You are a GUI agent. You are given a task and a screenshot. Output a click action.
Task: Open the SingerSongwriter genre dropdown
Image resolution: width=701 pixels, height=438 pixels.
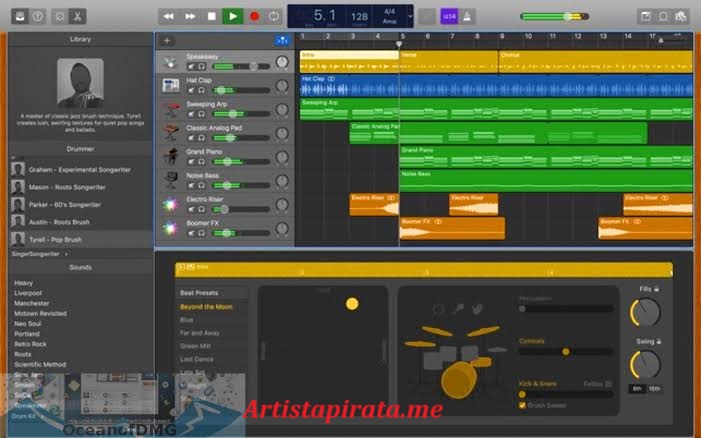(x=40, y=254)
